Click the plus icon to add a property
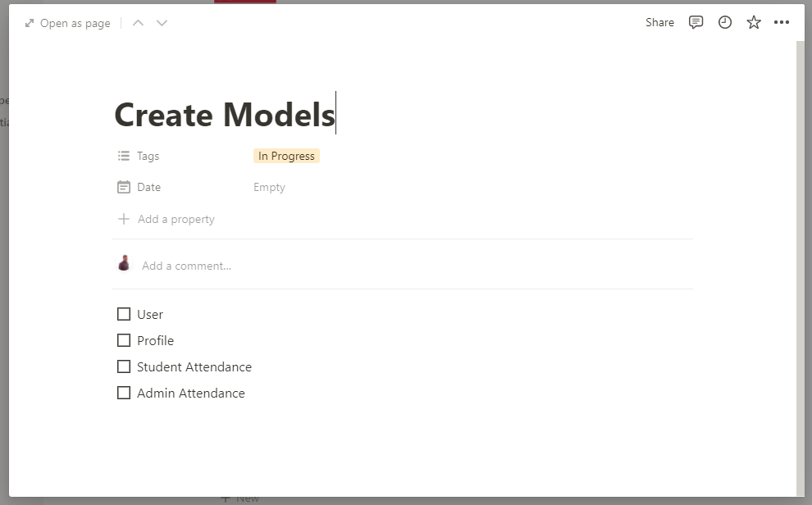Viewport: 812px width, 505px height. point(123,219)
